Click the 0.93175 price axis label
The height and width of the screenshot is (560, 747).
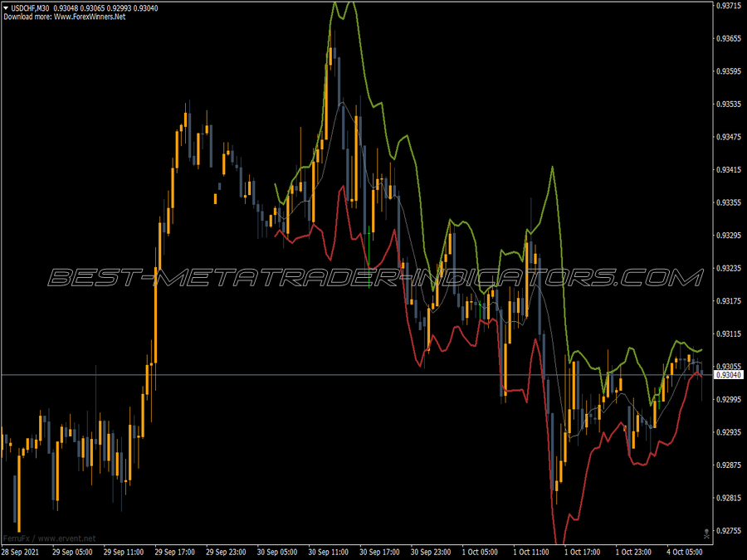pyautogui.click(x=729, y=301)
